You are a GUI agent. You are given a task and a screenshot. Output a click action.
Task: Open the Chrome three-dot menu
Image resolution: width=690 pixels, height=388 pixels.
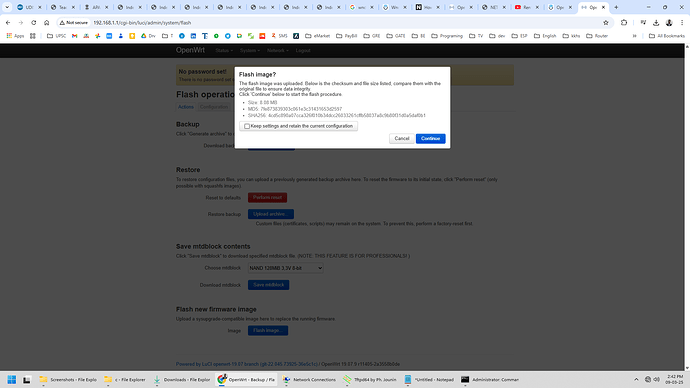[x=682, y=22]
